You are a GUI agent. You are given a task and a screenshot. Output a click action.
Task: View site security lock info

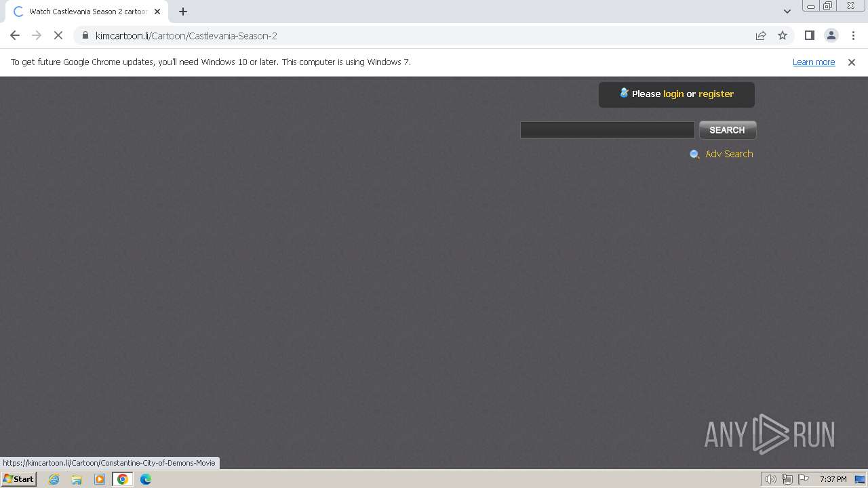pyautogui.click(x=85, y=35)
